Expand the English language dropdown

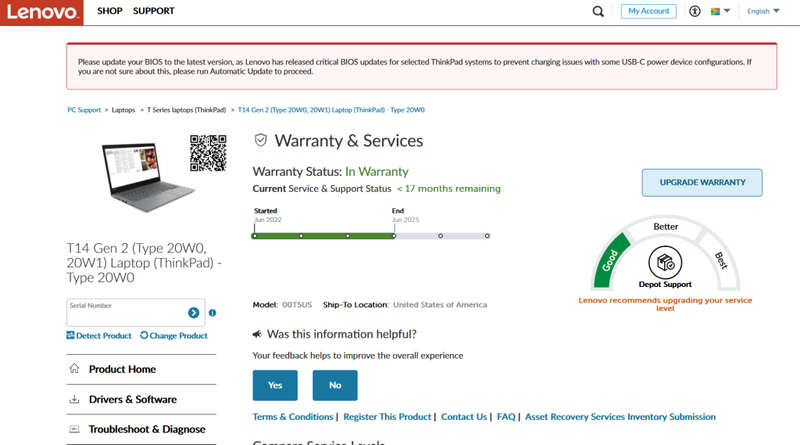tap(763, 11)
